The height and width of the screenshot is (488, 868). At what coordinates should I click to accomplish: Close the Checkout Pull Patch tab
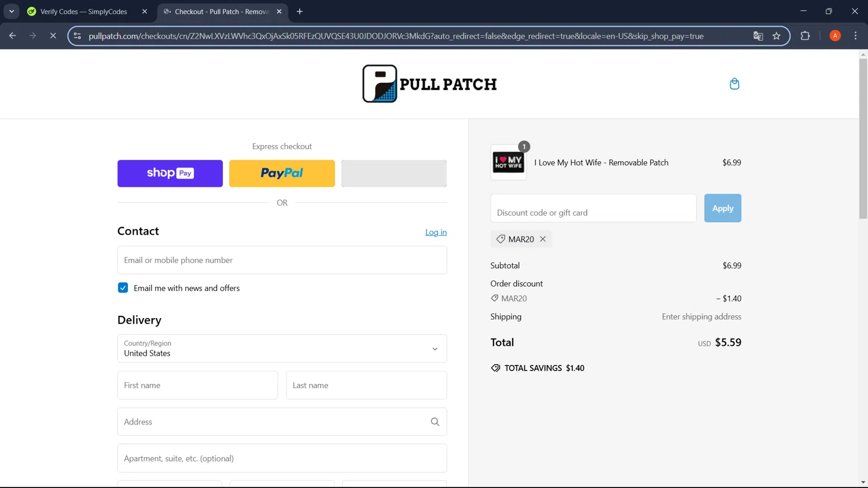tap(279, 12)
